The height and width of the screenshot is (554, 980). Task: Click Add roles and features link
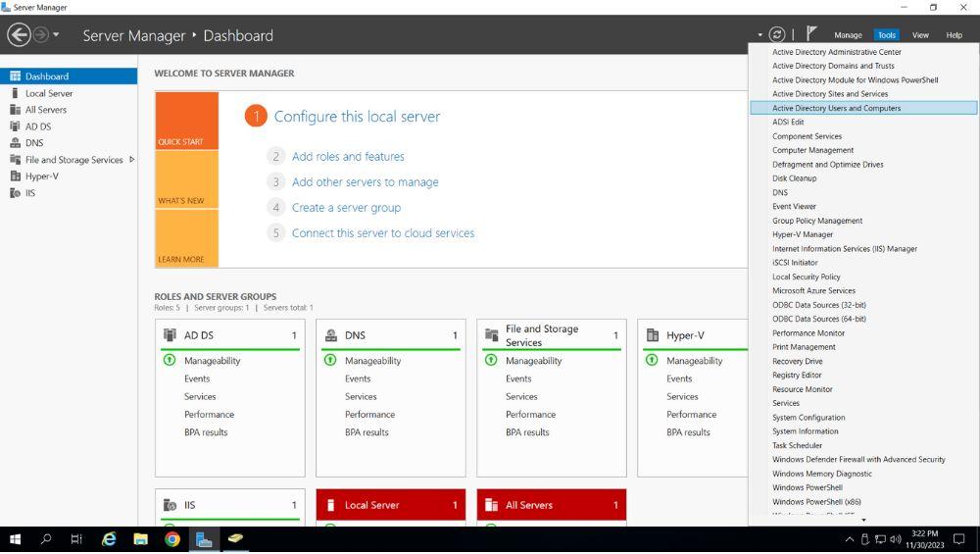tap(348, 156)
